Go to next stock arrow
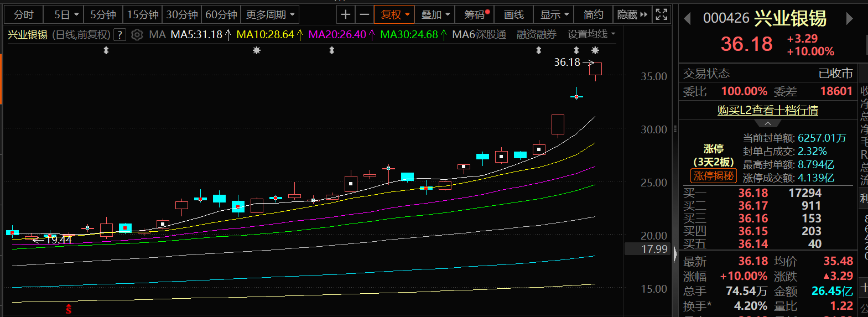Viewport: 868px width, 317px height. pos(850,19)
